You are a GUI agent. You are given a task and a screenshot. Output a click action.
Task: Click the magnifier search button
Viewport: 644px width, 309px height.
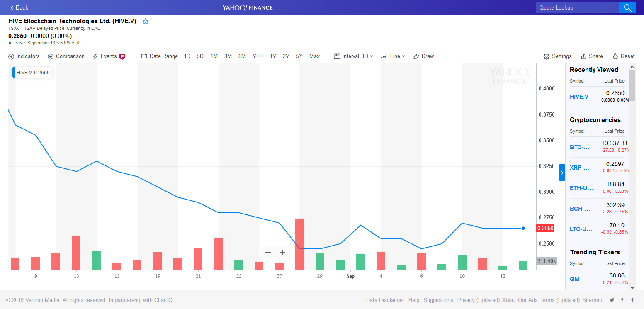627,7
